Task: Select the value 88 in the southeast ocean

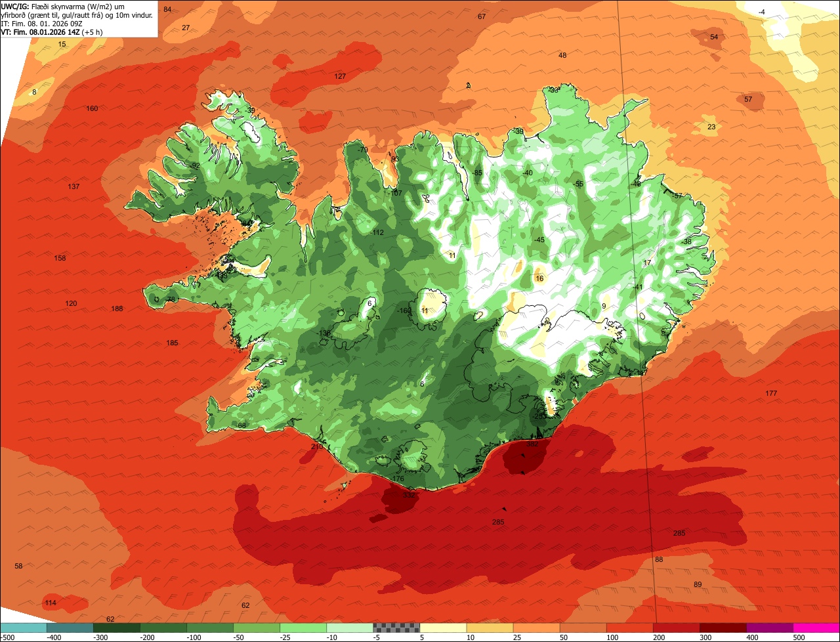Action: pos(659,559)
